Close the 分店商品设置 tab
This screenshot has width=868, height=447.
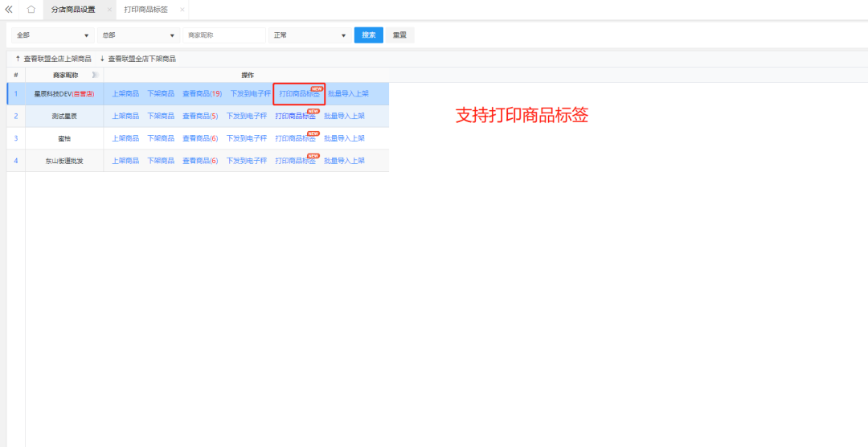coord(109,10)
